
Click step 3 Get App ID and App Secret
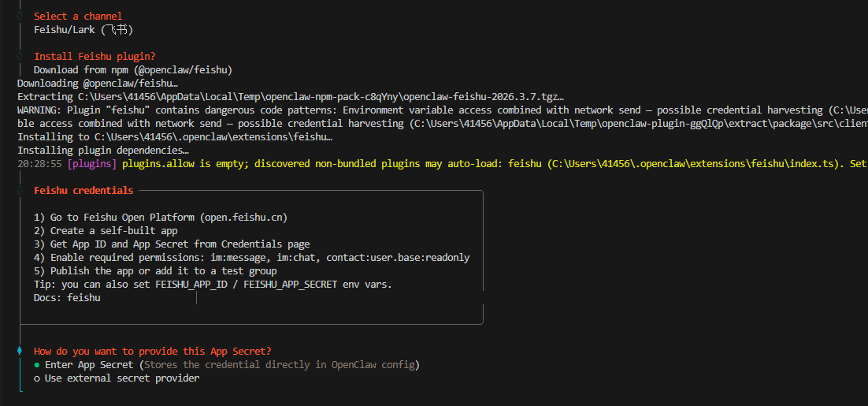pos(172,244)
